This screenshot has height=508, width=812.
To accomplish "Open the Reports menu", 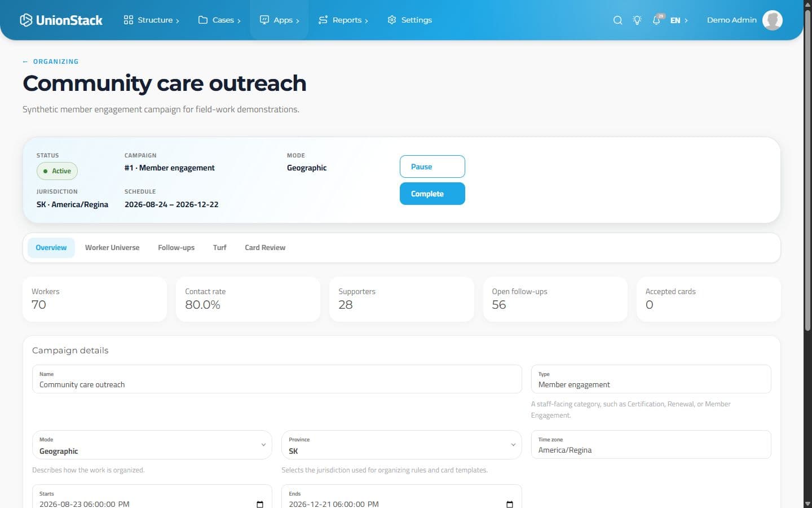I will point(343,20).
